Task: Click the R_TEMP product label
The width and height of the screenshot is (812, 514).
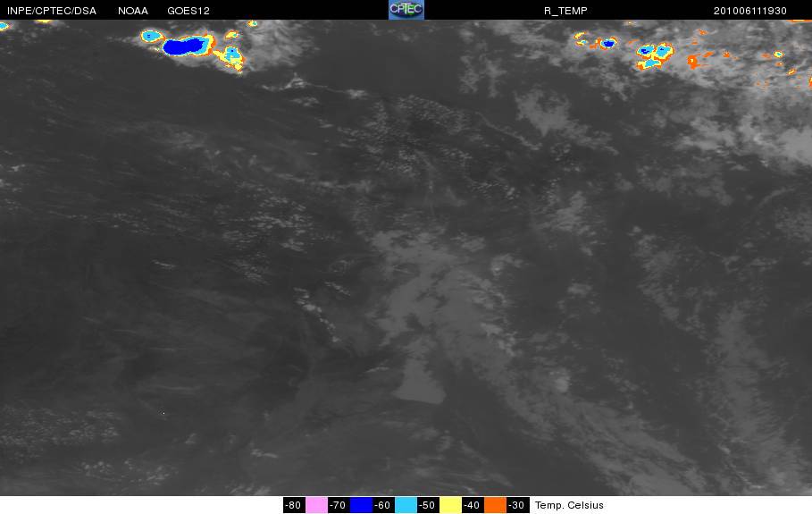Action: click(x=565, y=11)
